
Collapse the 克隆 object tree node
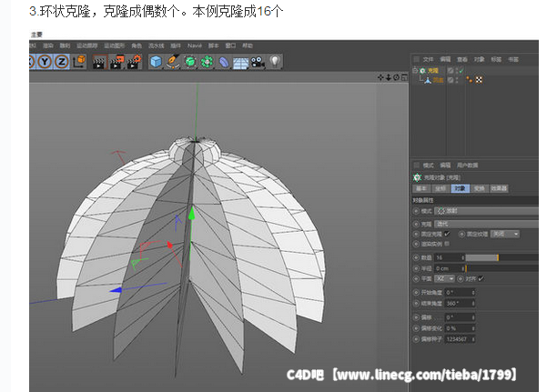pos(415,70)
